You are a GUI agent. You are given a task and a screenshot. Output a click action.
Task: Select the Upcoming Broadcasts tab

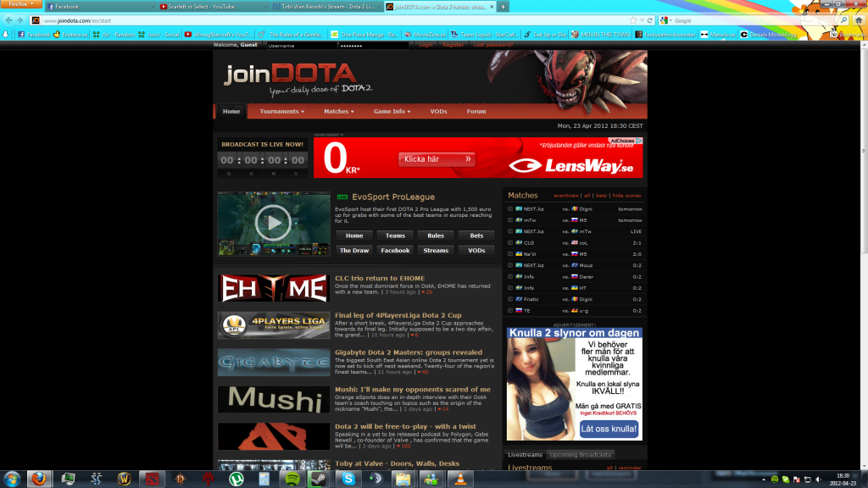(580, 455)
